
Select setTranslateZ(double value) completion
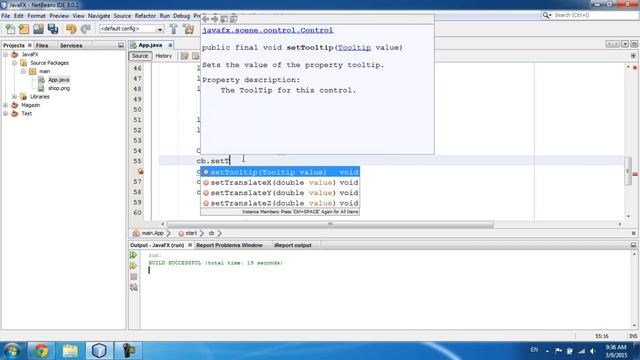[x=280, y=203]
